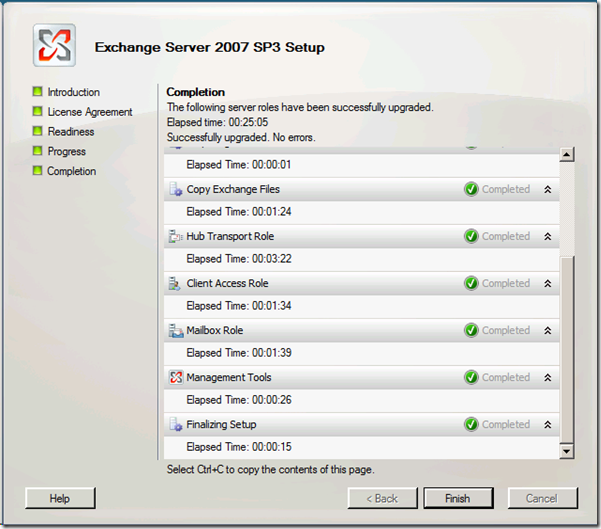This screenshot has width=601, height=529.
Task: Click Elapsed Time 00:03:22 text
Action: (239, 259)
